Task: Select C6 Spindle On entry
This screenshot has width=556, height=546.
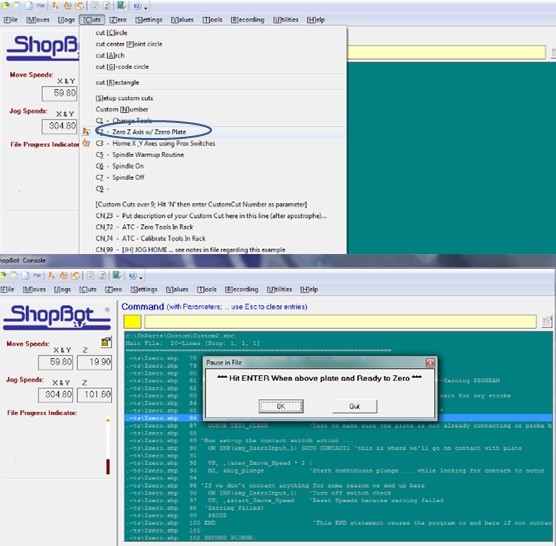Action: click(x=120, y=166)
